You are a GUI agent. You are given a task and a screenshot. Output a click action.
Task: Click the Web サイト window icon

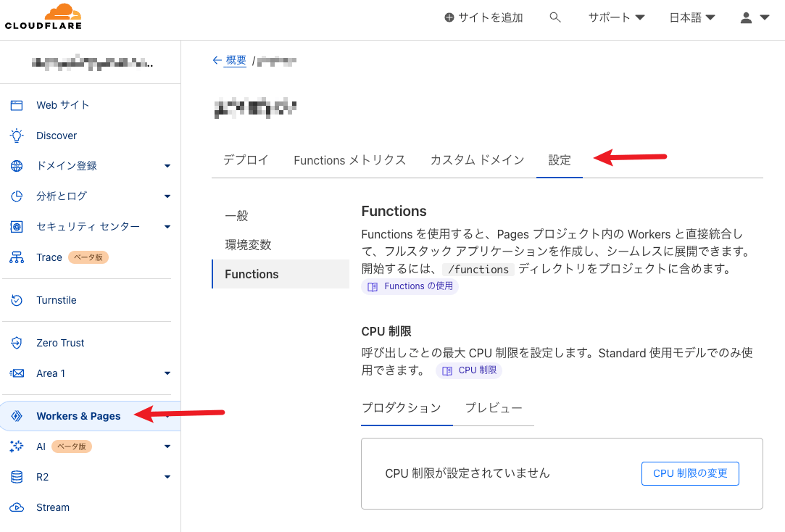[x=17, y=105]
